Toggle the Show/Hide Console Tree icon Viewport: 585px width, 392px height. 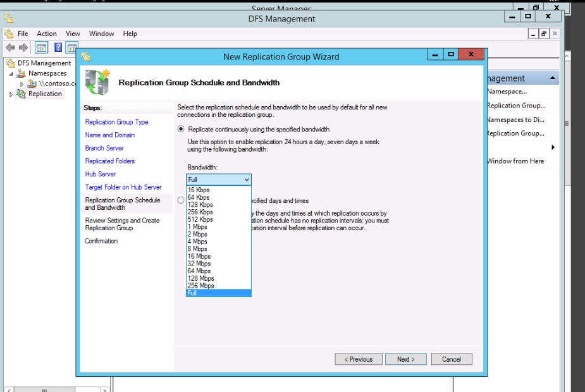(41, 47)
